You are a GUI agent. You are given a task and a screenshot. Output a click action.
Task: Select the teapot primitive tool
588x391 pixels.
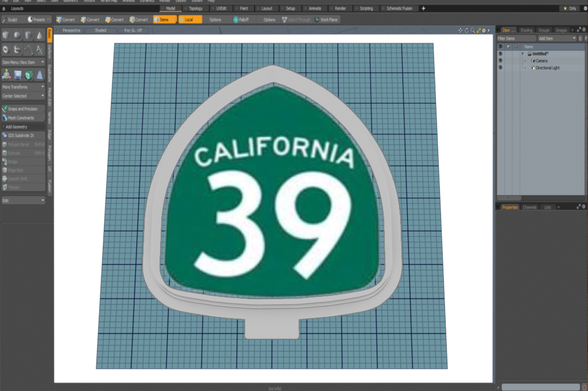point(17,49)
